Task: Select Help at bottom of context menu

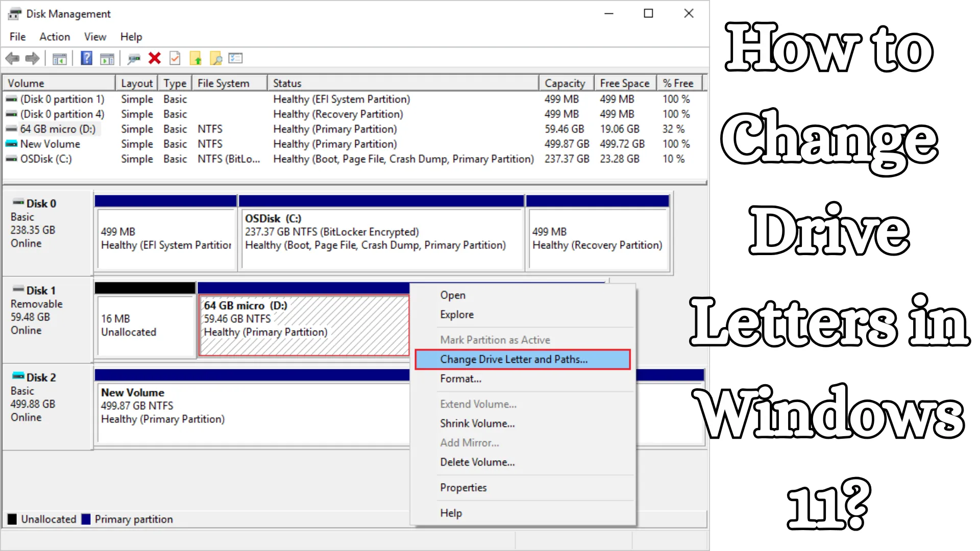Action: [523, 513]
